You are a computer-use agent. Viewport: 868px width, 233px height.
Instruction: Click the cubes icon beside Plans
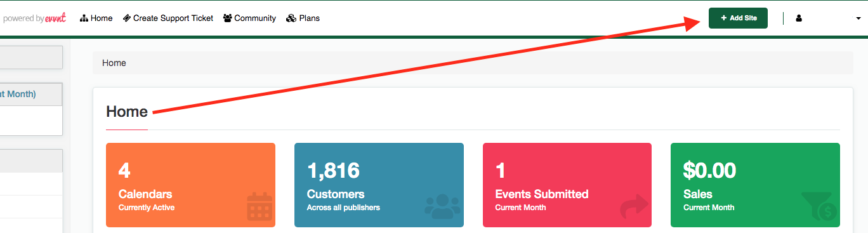[x=291, y=18]
